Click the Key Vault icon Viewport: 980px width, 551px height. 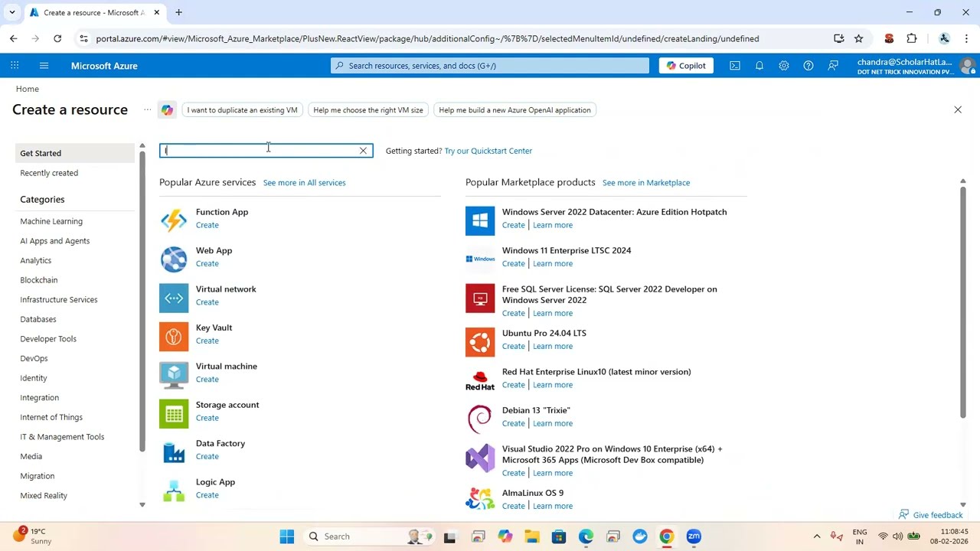pos(174,337)
